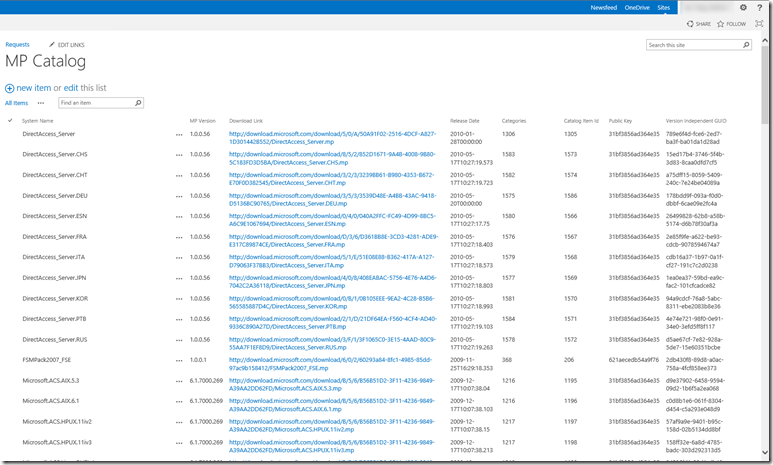
Task: Open DirectAccess_Server.CHS.mp download link
Action: click(332, 158)
